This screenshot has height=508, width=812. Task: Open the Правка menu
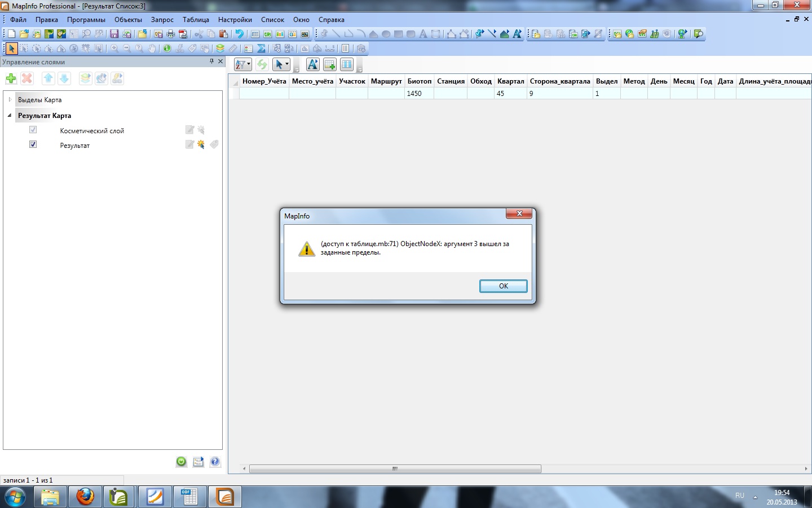click(47, 20)
